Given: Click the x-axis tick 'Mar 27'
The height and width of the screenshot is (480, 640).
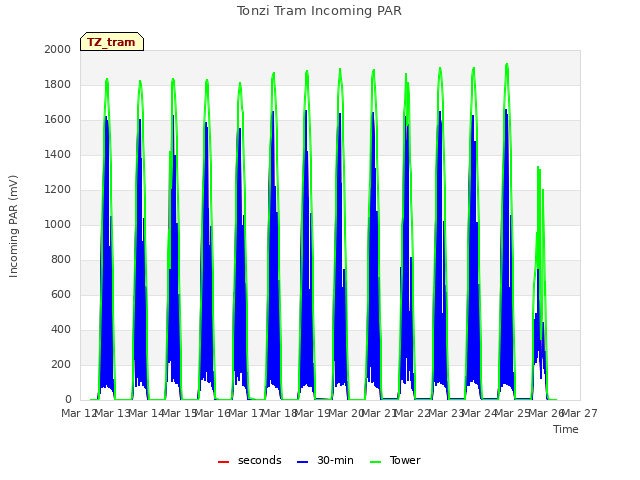Looking at the screenshot, I should click(x=580, y=413).
